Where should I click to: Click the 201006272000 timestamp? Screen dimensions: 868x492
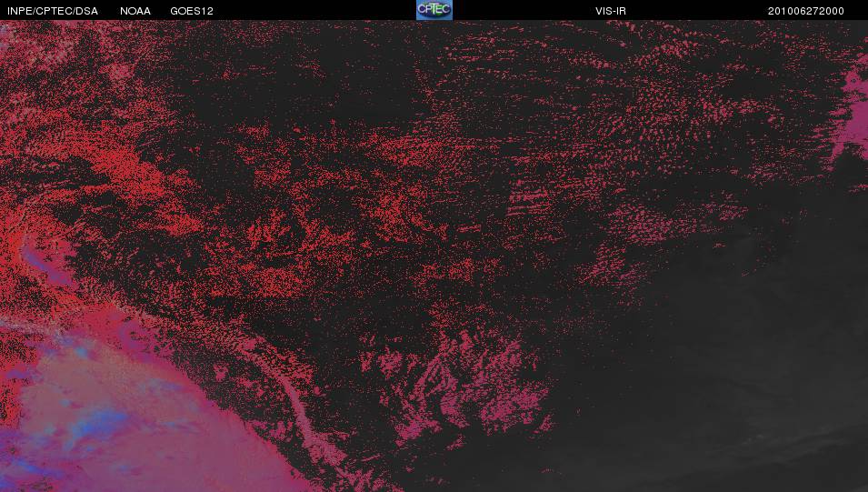pos(806,11)
